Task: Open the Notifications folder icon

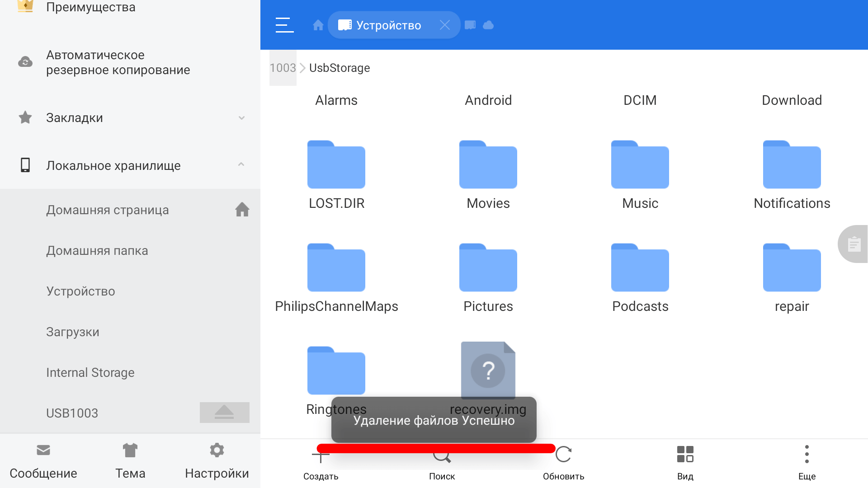Action: [x=792, y=164]
